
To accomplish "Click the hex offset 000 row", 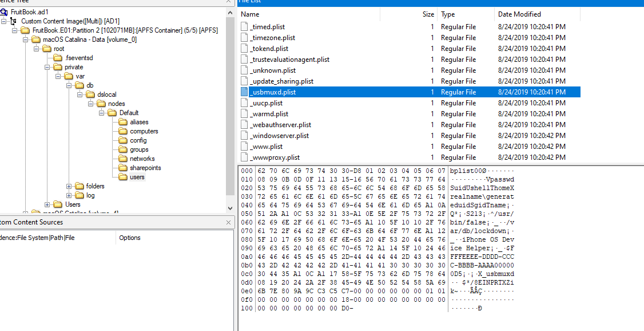I will [x=343, y=171].
